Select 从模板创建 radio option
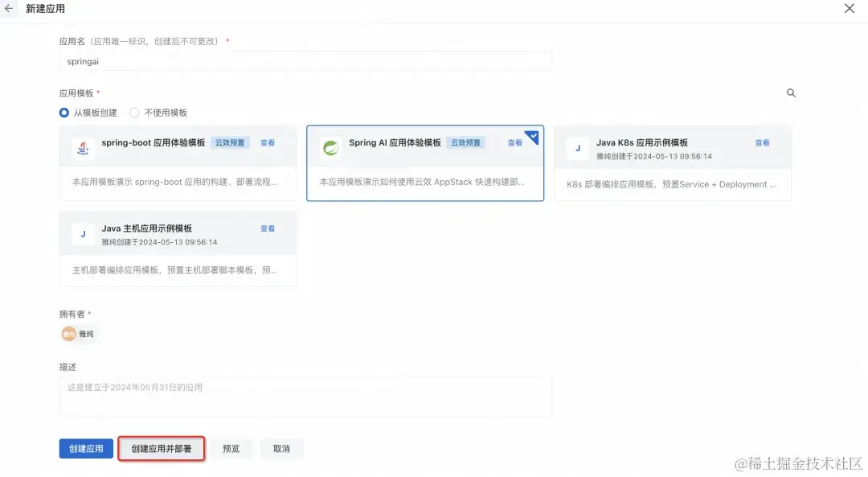Image resolution: width=868 pixels, height=477 pixels. click(64, 113)
